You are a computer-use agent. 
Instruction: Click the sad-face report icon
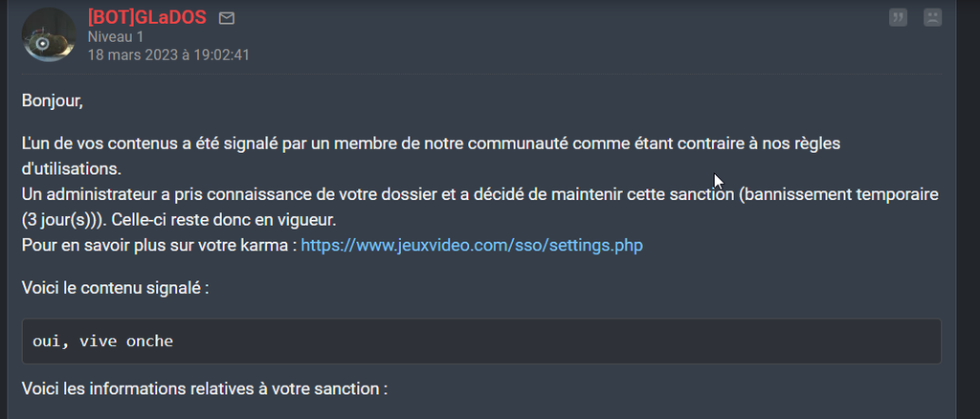click(932, 17)
